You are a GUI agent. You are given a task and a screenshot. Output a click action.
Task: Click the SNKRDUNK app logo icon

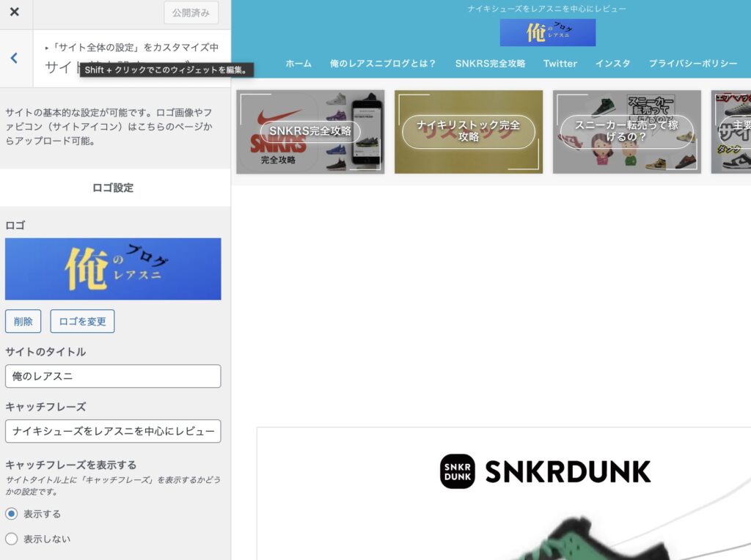click(458, 471)
